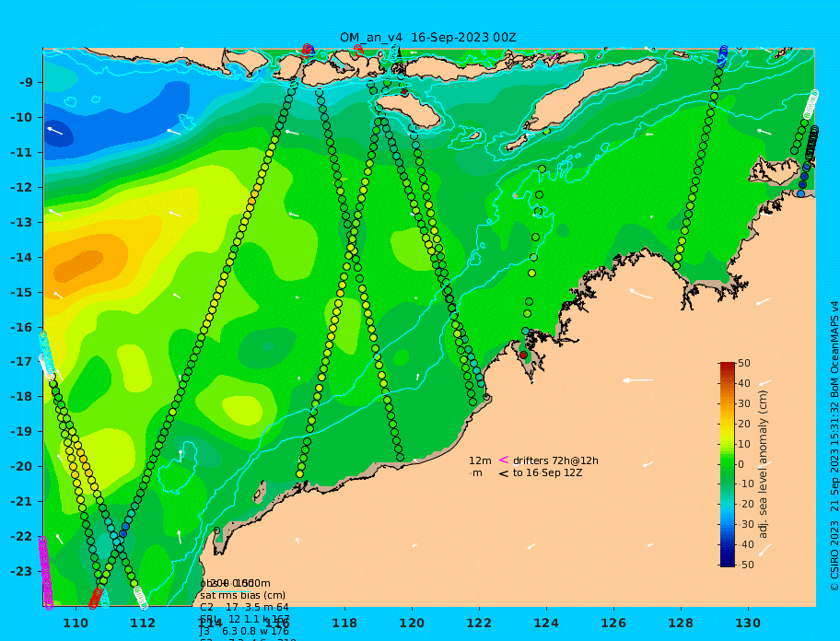Viewport: 840px width, 641px height.
Task: Click the color bar label -30
Action: tap(745, 524)
